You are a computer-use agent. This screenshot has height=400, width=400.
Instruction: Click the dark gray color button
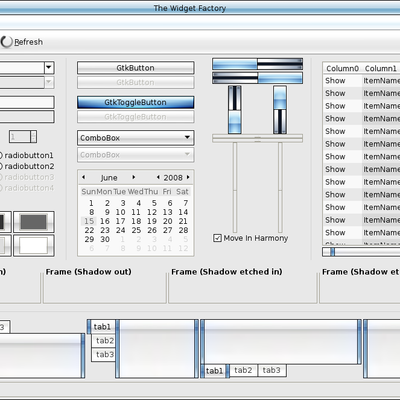[34, 222]
